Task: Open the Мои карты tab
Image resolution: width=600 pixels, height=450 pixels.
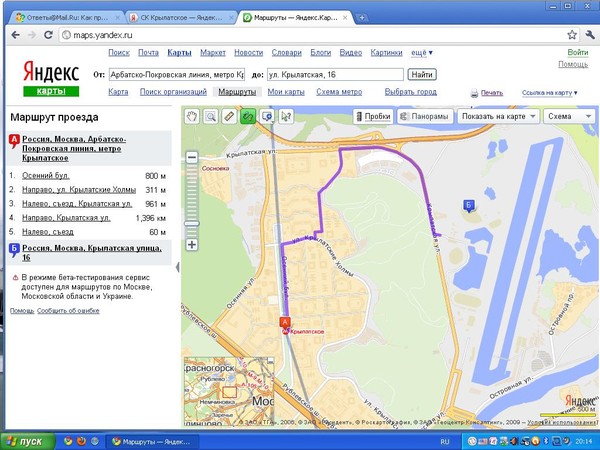Action: coord(286,92)
